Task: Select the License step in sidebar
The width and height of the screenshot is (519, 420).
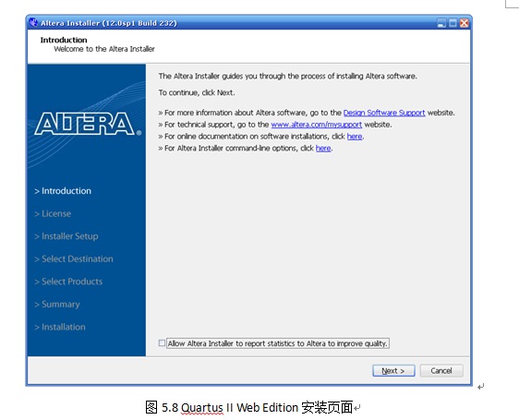Action: pos(53,214)
